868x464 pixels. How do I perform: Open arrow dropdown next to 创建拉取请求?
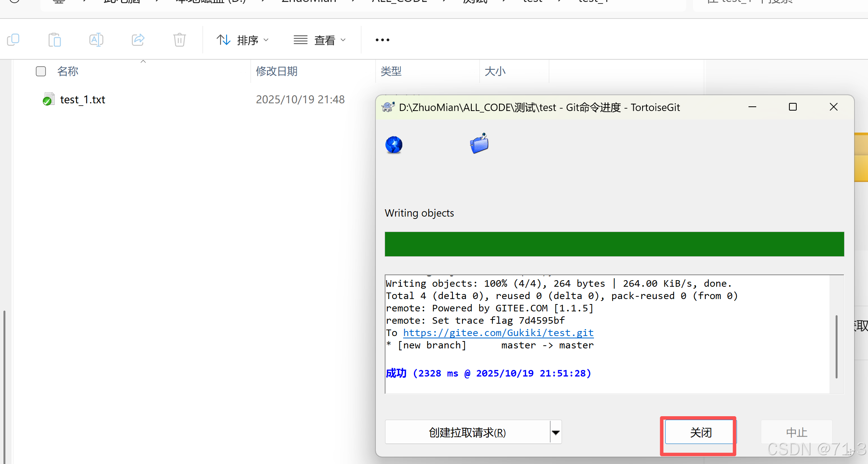click(555, 432)
